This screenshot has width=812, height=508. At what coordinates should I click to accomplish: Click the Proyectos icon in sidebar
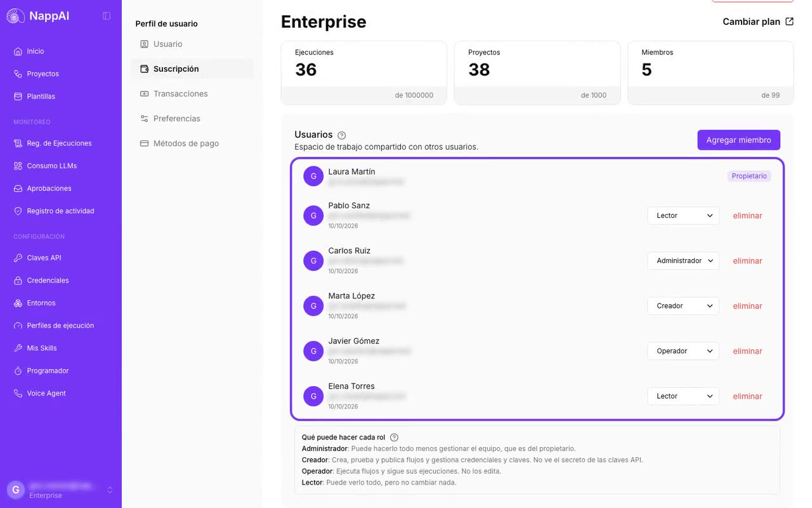tap(18, 74)
